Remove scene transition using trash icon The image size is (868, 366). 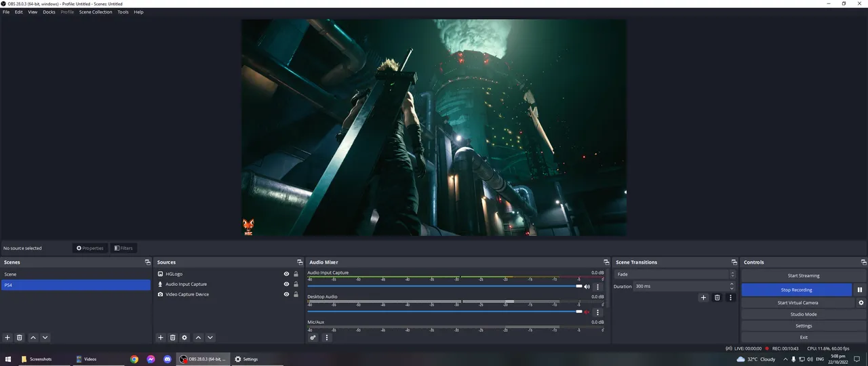pyautogui.click(x=717, y=298)
